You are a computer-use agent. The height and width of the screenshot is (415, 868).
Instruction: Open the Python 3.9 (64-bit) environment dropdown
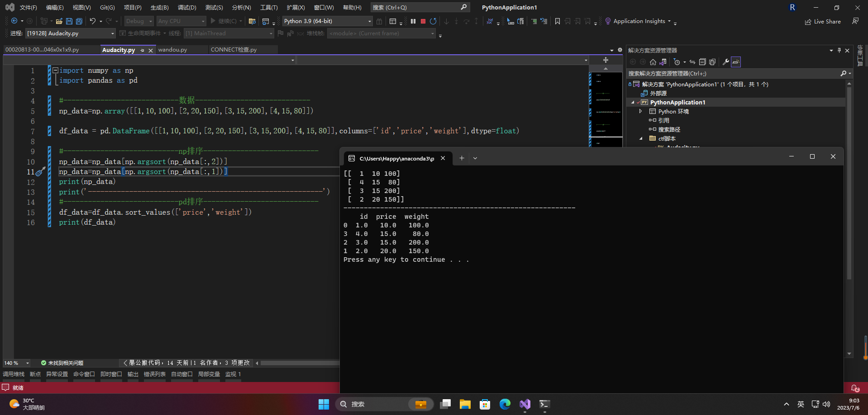point(369,21)
